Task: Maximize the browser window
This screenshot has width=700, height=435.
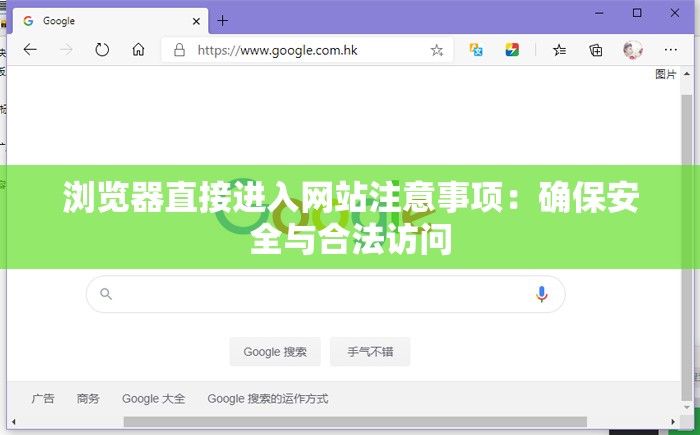Action: pos(637,13)
